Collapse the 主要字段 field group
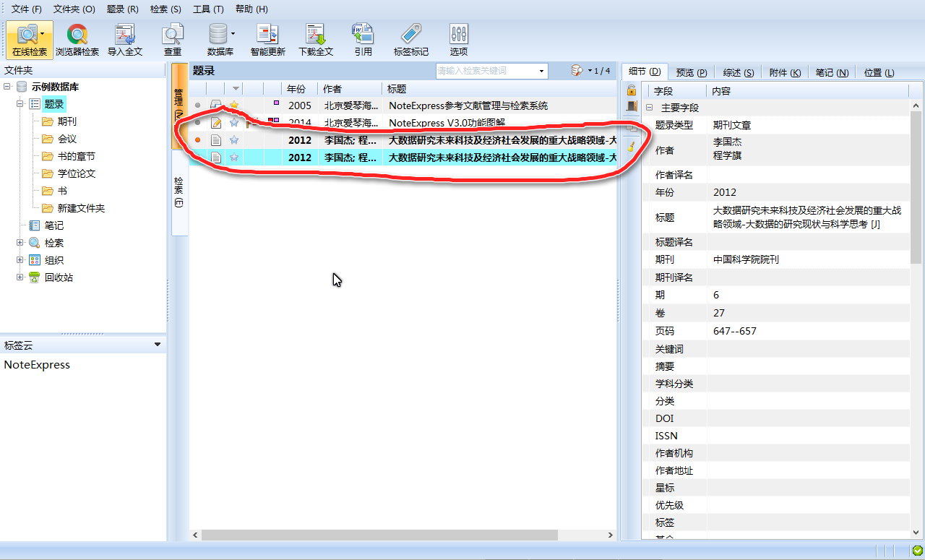Image resolution: width=925 pixels, height=560 pixels. pyautogui.click(x=649, y=108)
